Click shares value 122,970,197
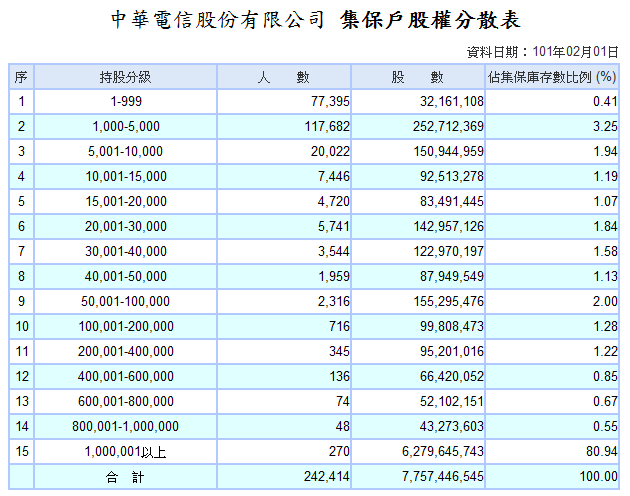The width and height of the screenshot is (630, 496). pyautogui.click(x=449, y=252)
